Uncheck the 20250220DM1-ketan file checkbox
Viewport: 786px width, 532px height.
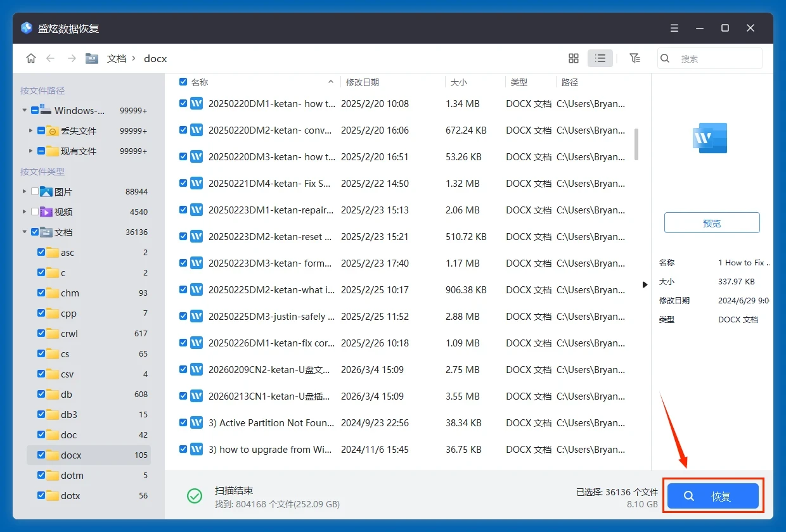point(183,103)
